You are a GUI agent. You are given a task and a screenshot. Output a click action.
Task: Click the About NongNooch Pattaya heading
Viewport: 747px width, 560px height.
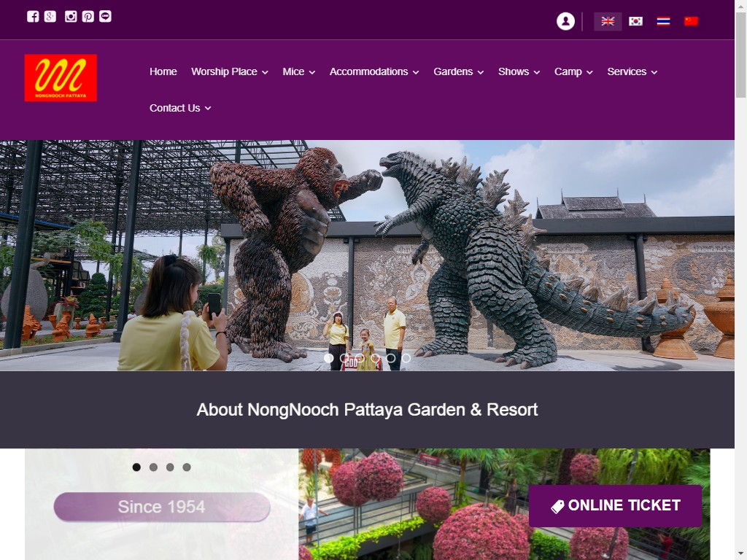point(367,410)
